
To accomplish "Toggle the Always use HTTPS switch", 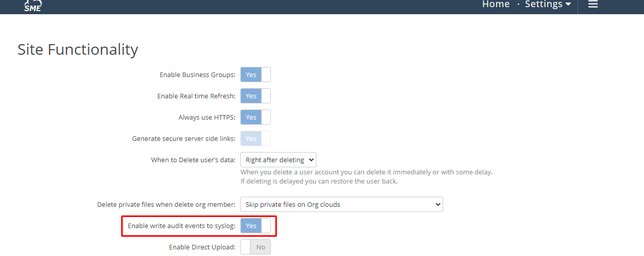I will [256, 117].
